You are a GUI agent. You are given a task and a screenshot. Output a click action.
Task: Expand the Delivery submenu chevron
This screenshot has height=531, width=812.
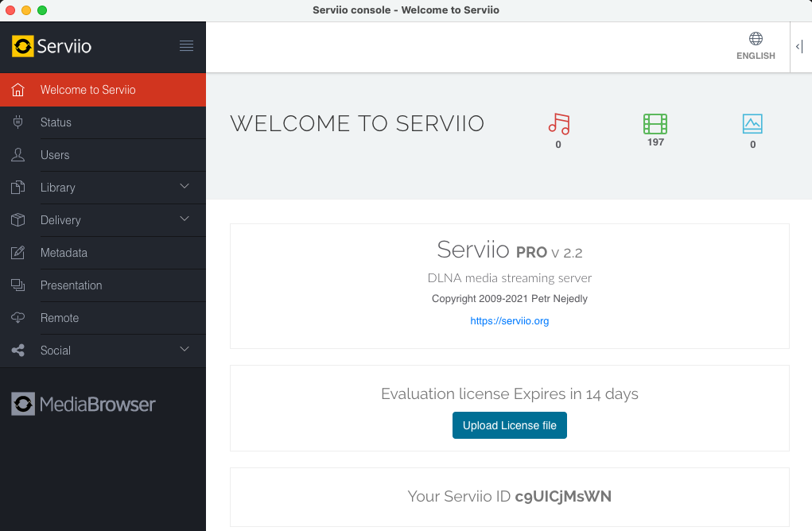(185, 219)
